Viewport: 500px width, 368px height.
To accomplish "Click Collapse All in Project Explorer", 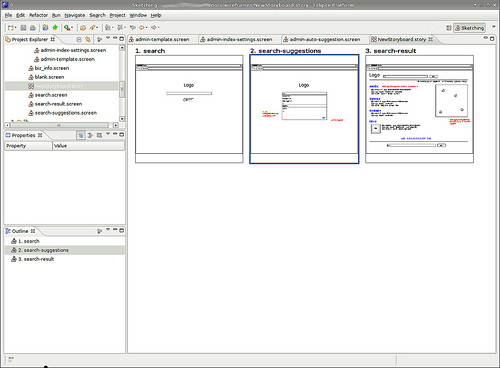I will click(79, 39).
